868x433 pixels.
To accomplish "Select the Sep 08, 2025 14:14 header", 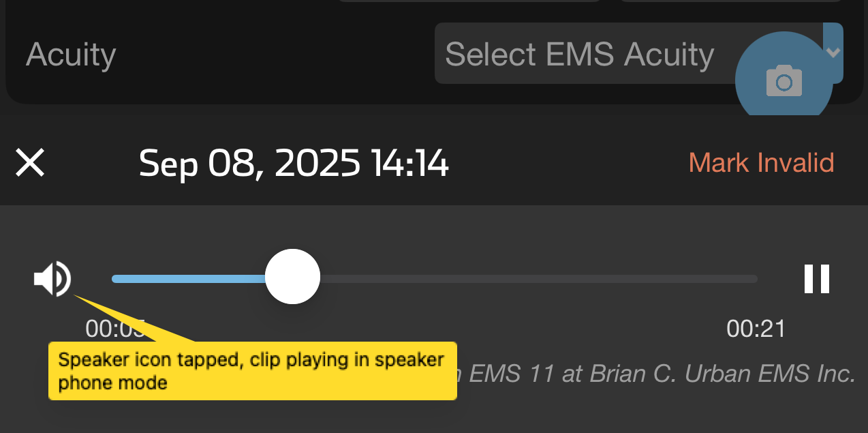I will (294, 163).
